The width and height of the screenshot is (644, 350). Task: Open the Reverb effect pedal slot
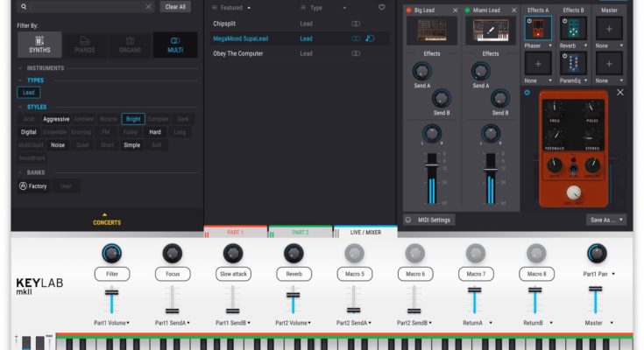pyautogui.click(x=574, y=29)
